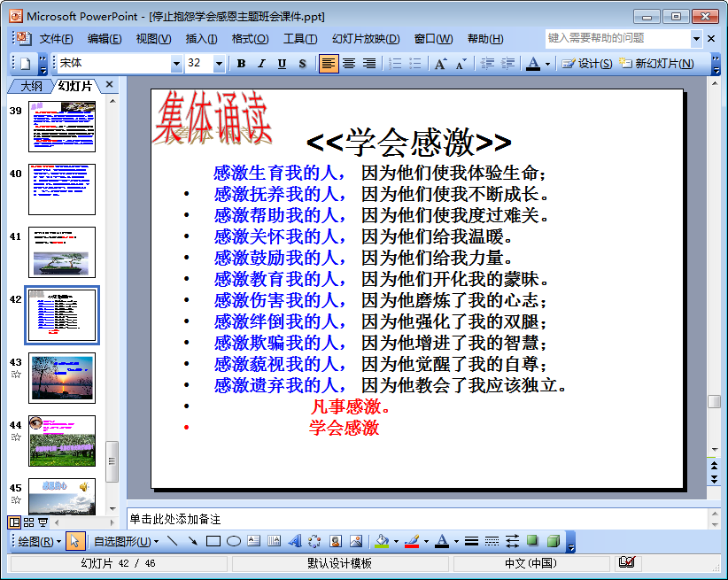Open top toolbar font color dropdown arrow
Screen dimensions: 728x580
pyautogui.click(x=547, y=64)
